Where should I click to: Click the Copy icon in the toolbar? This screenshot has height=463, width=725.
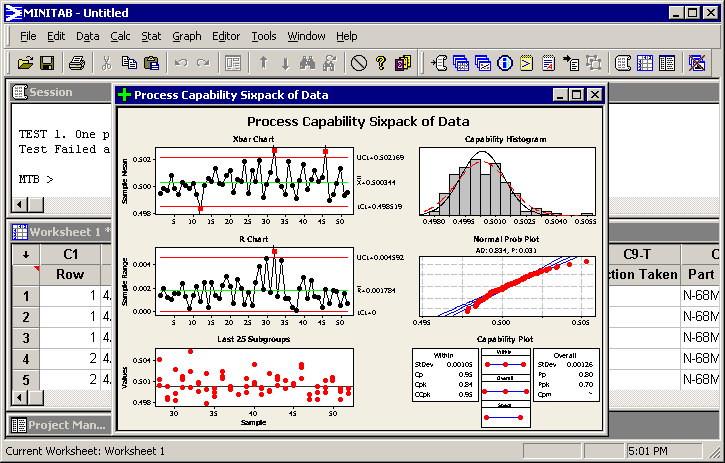[x=128, y=63]
